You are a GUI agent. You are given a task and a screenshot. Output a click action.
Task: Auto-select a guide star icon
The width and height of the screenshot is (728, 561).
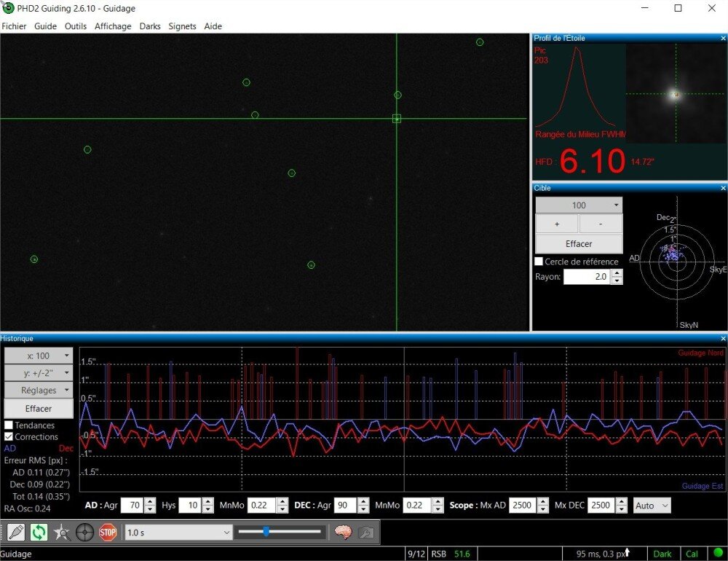point(62,532)
